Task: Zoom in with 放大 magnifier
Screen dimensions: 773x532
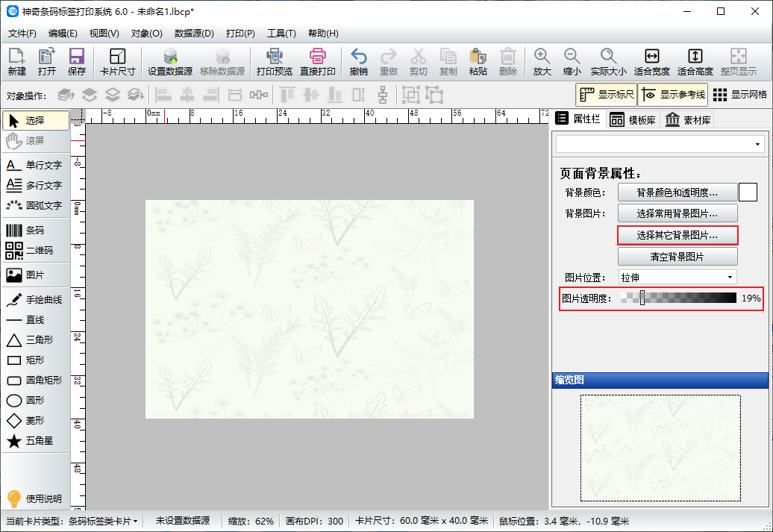Action: tap(542, 62)
